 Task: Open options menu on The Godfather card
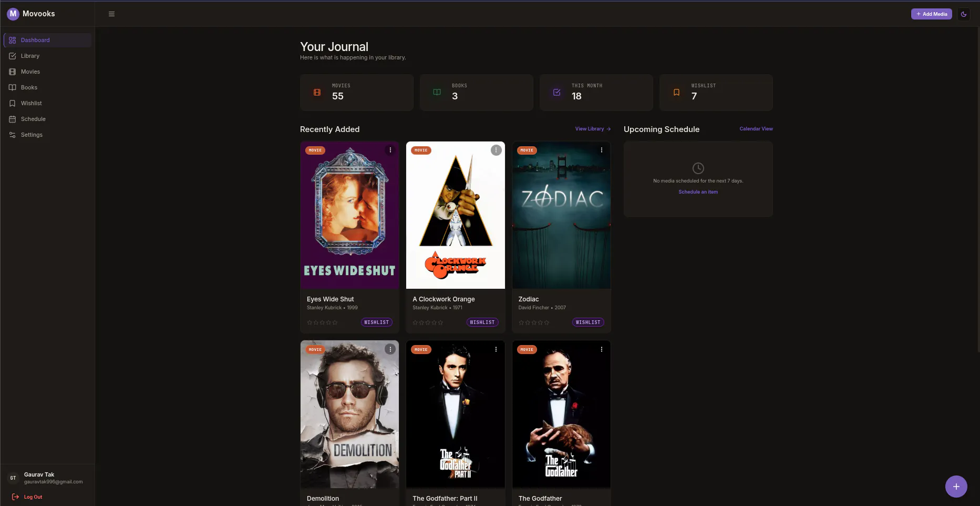coord(601,349)
